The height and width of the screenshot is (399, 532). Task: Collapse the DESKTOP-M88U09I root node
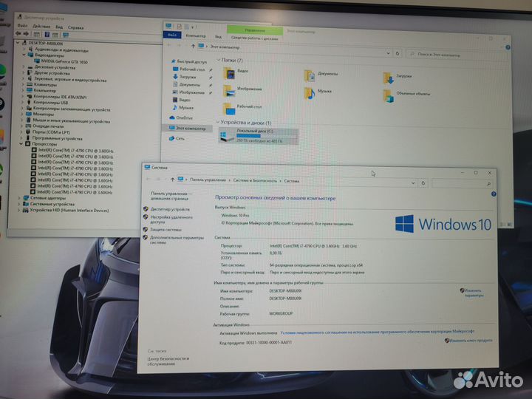tap(18, 43)
